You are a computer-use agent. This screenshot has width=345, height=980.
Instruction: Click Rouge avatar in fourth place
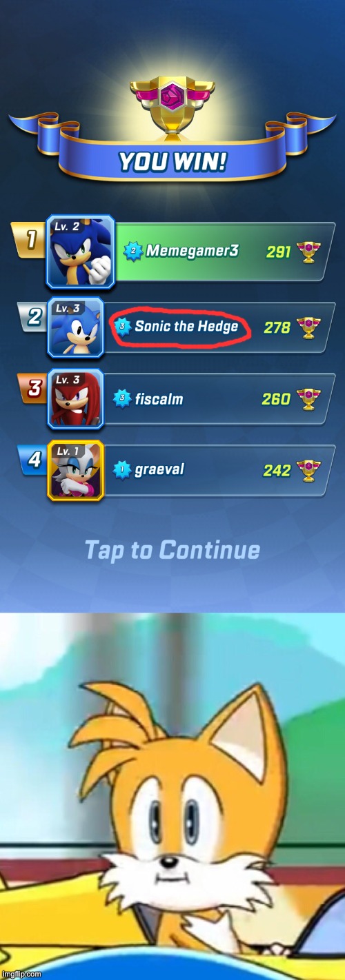coord(75,470)
